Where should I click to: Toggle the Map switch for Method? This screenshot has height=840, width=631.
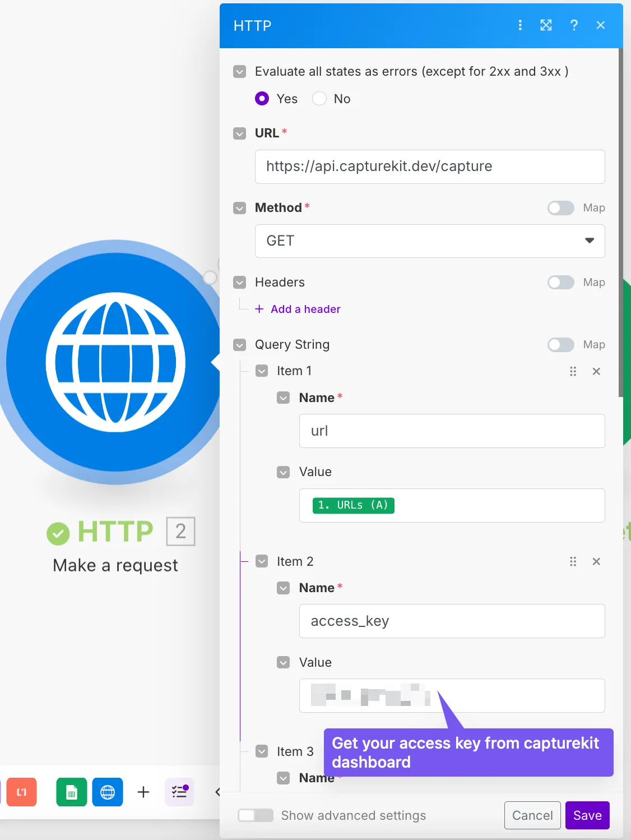561,208
